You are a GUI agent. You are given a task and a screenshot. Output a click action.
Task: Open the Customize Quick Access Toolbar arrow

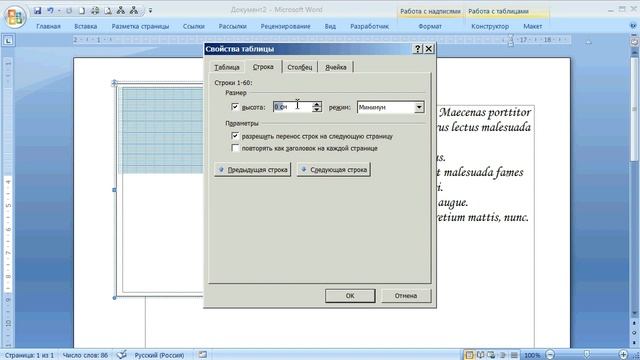click(150, 11)
